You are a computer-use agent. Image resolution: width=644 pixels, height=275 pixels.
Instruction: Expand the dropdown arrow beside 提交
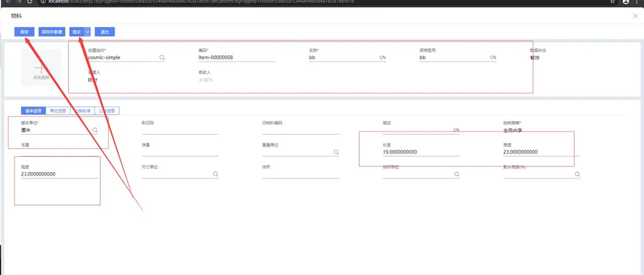[88, 32]
